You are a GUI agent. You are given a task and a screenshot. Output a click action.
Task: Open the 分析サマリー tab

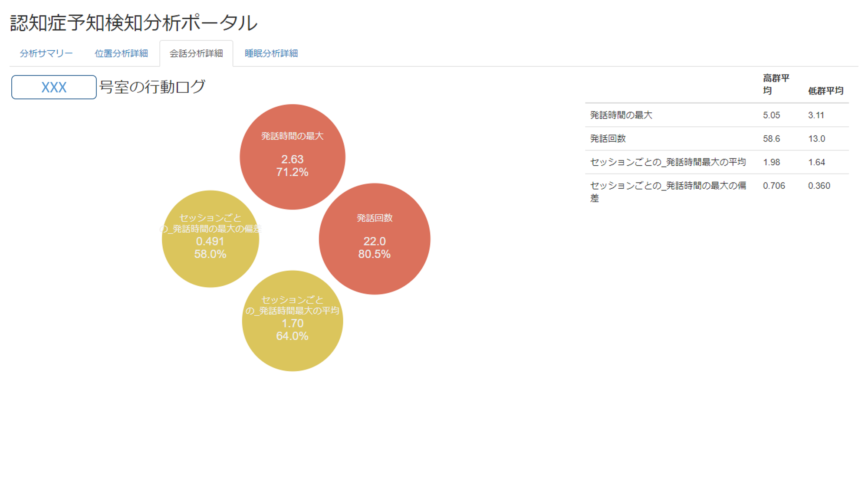46,53
